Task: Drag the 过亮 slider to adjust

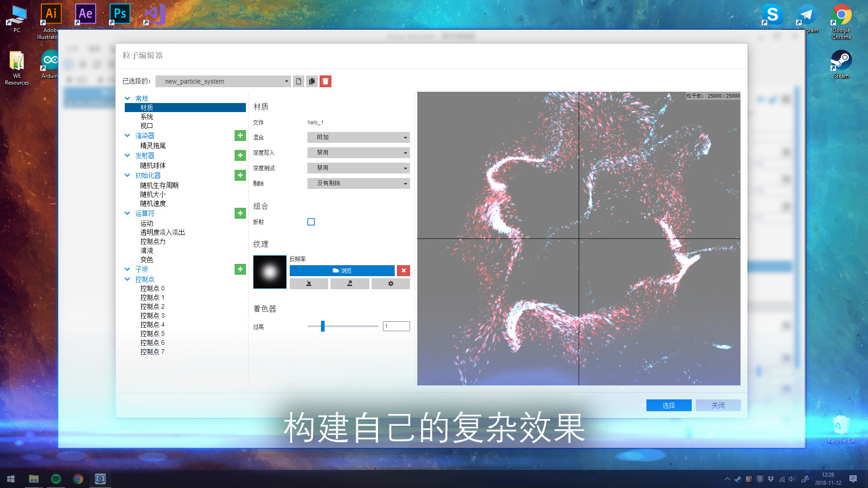Action: tap(322, 326)
